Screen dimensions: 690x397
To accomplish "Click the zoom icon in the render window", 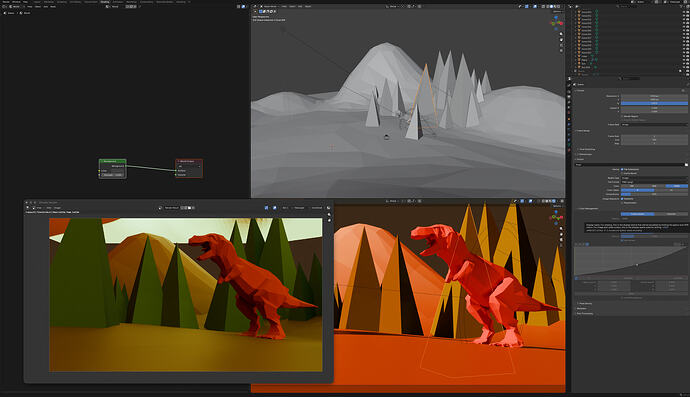I will [329, 214].
